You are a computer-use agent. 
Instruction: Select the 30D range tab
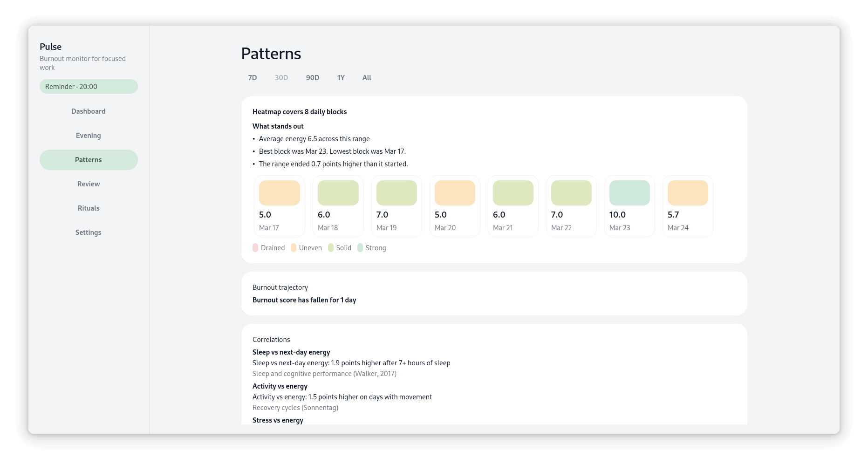pos(281,78)
